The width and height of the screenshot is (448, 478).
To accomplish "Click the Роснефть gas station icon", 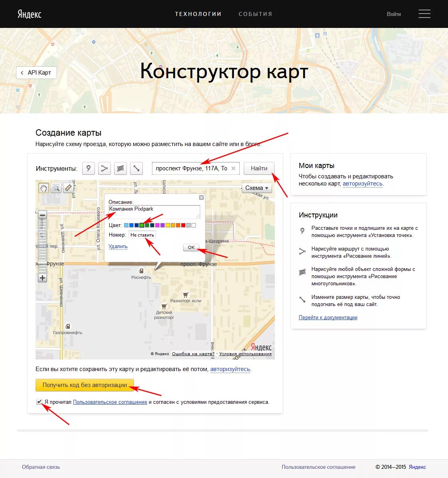I will [141, 271].
